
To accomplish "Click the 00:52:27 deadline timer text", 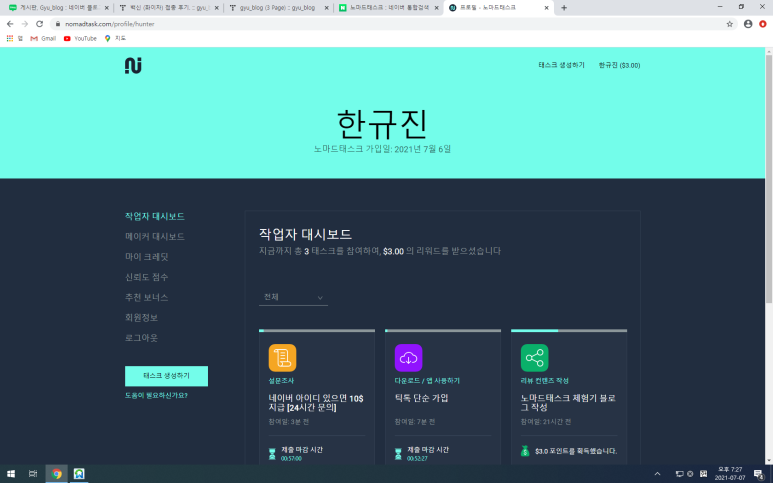I will click(x=417, y=459).
